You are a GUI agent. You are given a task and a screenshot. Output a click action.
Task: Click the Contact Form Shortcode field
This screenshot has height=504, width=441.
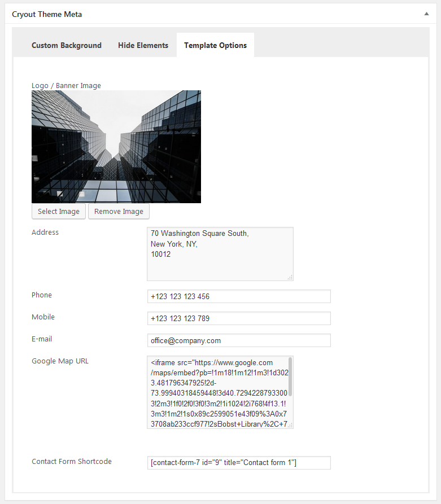coord(239,463)
